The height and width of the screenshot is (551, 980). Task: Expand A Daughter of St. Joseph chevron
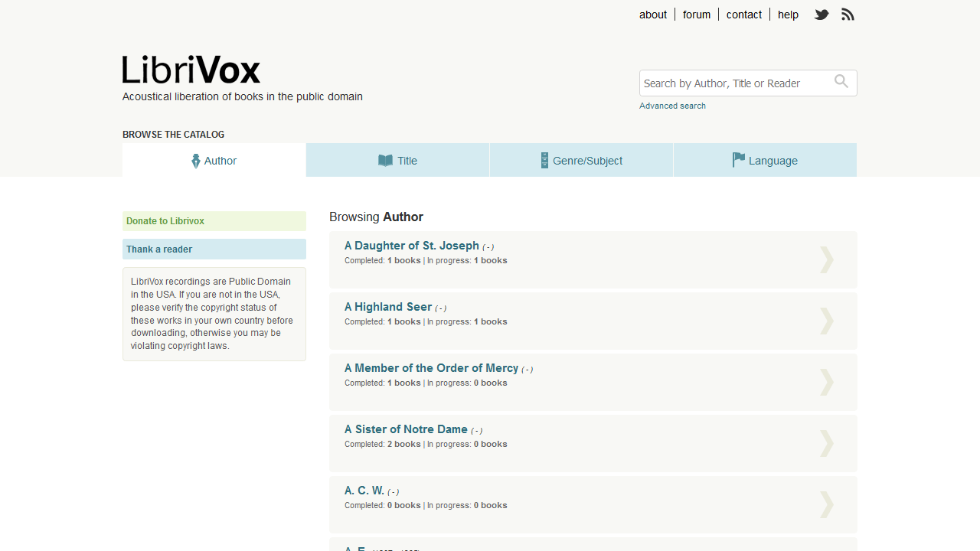point(827,259)
